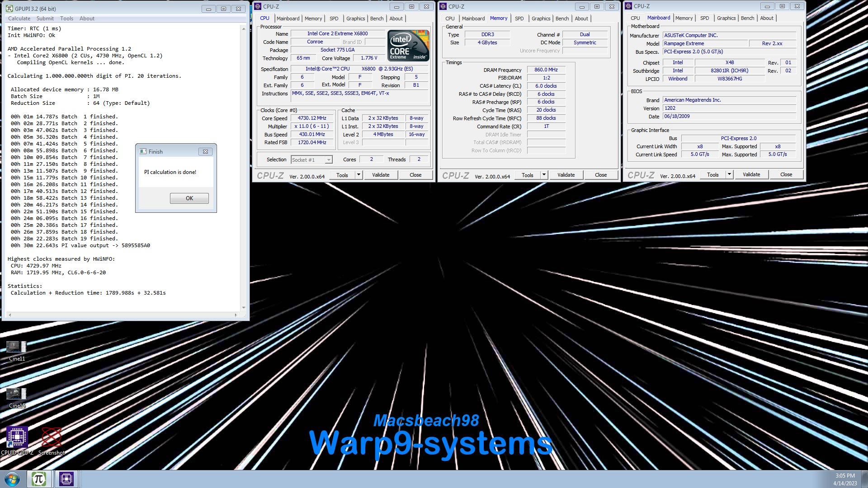Screen dimensions: 868x488
Task: Click GPUPI vertical scrollbar up arrow
Action: click(244, 28)
